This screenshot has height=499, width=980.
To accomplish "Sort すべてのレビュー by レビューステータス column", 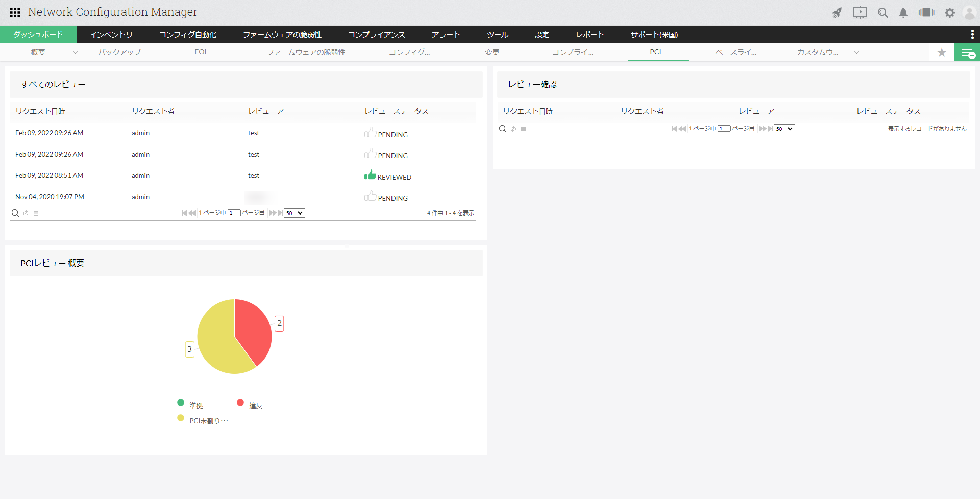I will pyautogui.click(x=397, y=111).
